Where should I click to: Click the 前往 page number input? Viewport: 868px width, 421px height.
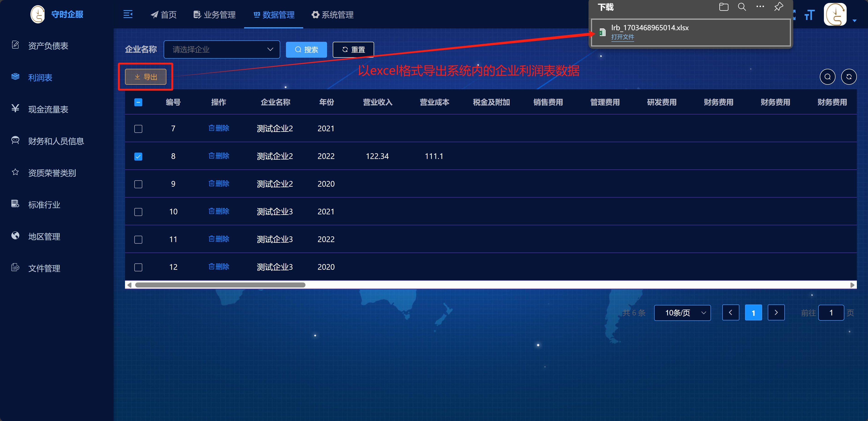[831, 313]
